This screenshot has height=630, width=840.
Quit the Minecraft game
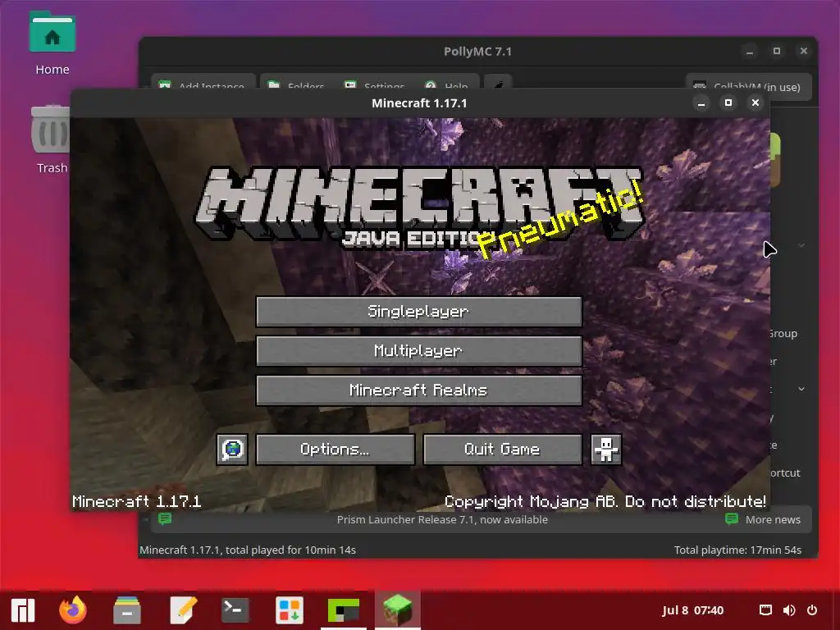503,449
